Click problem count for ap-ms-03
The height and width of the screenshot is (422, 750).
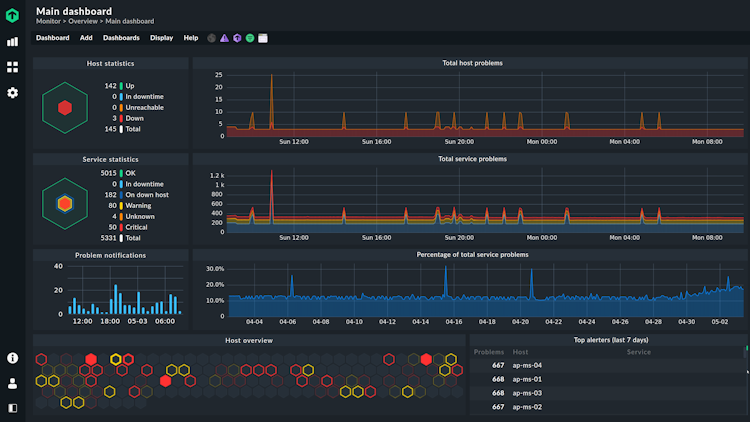[498, 393]
